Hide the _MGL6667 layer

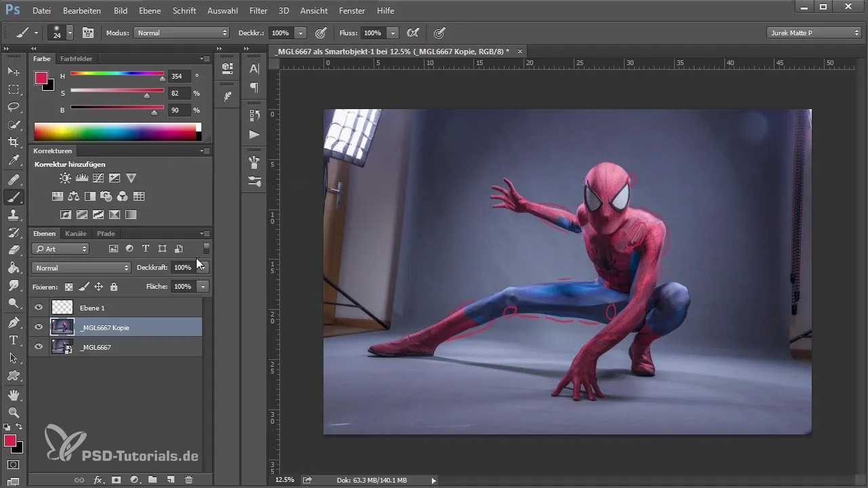tap(39, 347)
